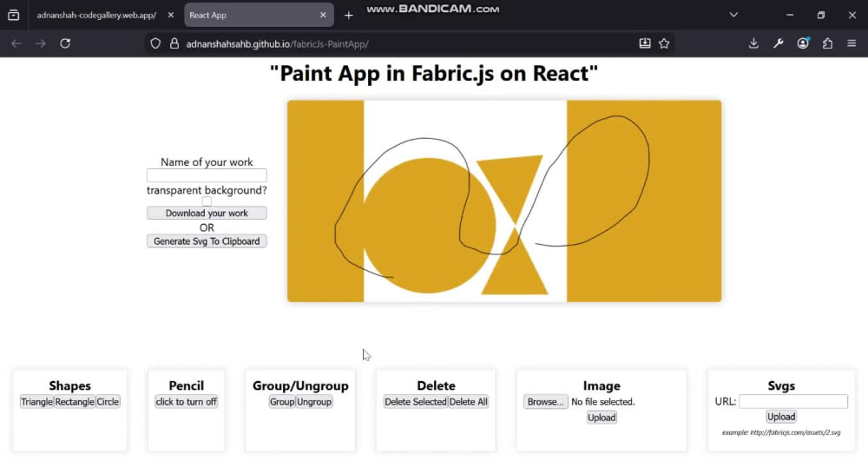Click Upload button in Image panel
Image resolution: width=868 pixels, height=461 pixels.
[x=602, y=418]
